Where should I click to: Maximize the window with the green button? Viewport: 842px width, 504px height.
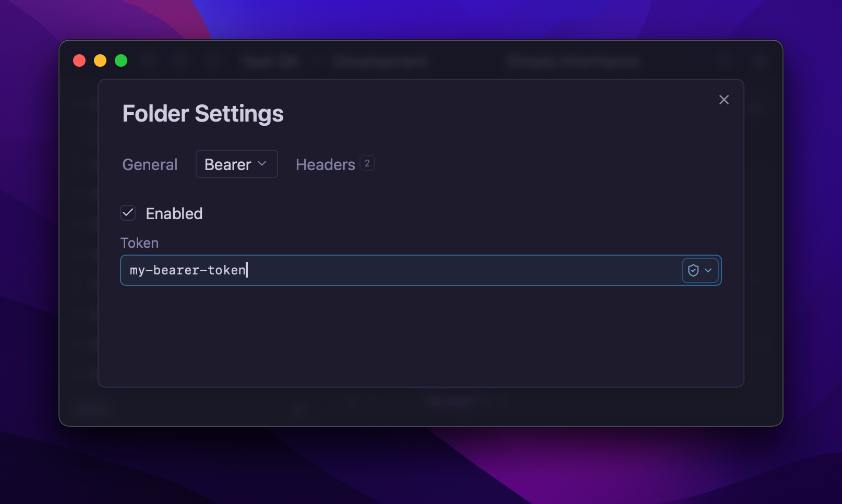[121, 61]
